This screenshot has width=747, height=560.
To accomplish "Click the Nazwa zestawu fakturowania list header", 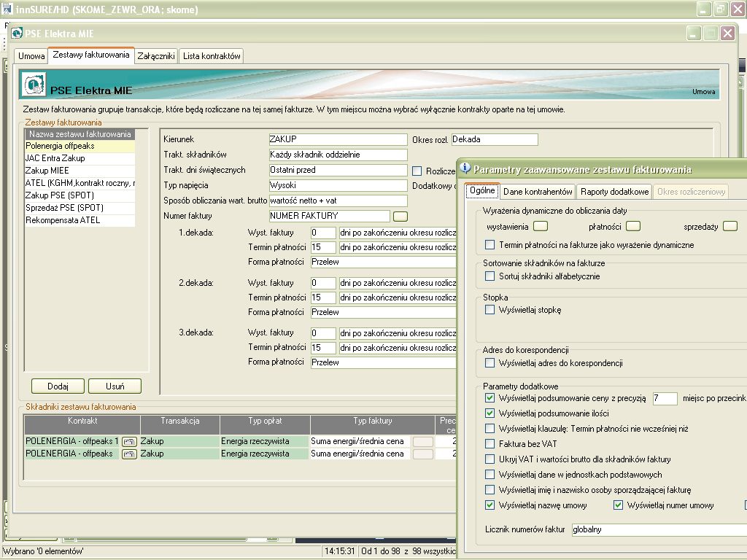I will pyautogui.click(x=80, y=134).
